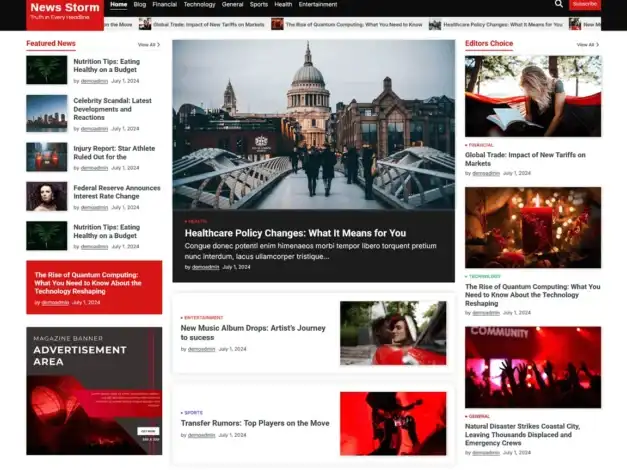Viewport: 627px width, 470px height.
Task: Open ticker headline Global Trade tariffs
Action: click(x=209, y=24)
